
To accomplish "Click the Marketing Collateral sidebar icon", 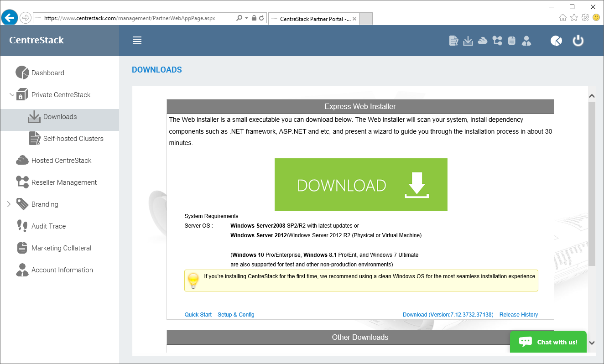I will (22, 248).
